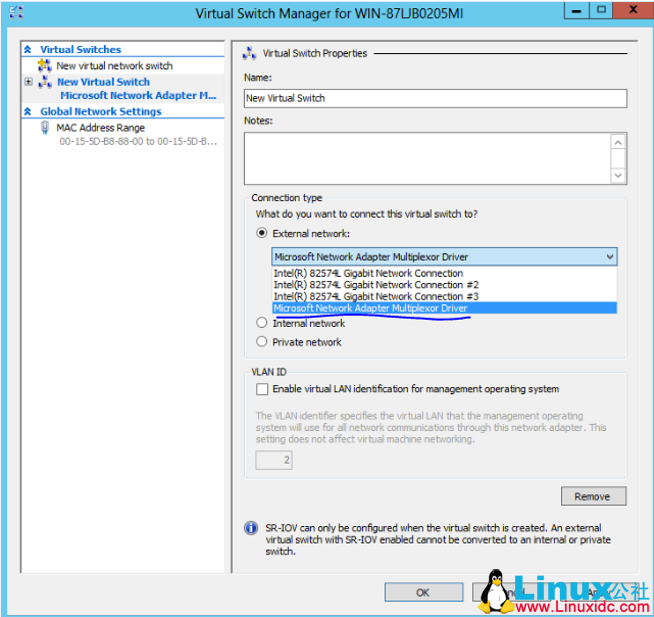Click Notes scrollbar up arrow
654x617 pixels.
point(618,143)
